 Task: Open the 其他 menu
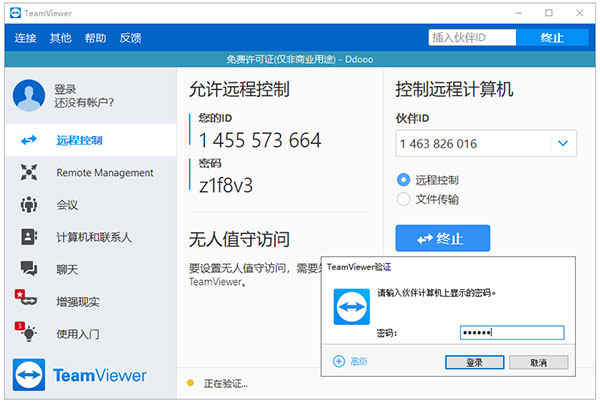tap(60, 38)
